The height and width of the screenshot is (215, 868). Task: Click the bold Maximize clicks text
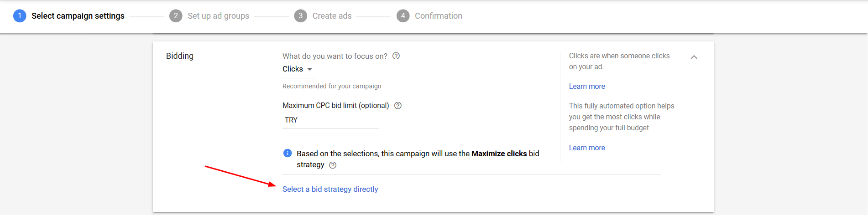499,154
